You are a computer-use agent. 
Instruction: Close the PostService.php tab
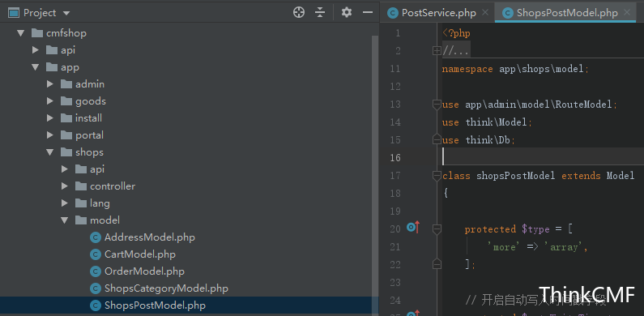(485, 12)
